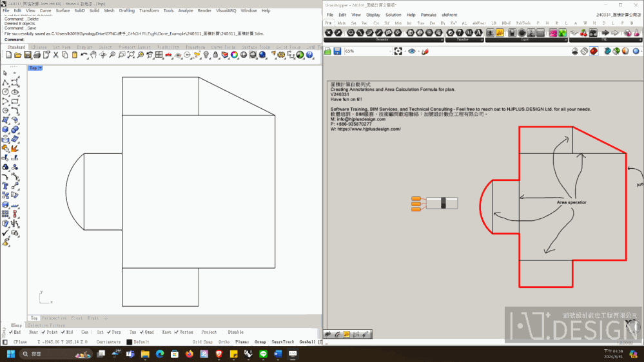This screenshot has width=644, height=362.
Task: Open the Rhino Analyze menu
Action: tap(185, 11)
